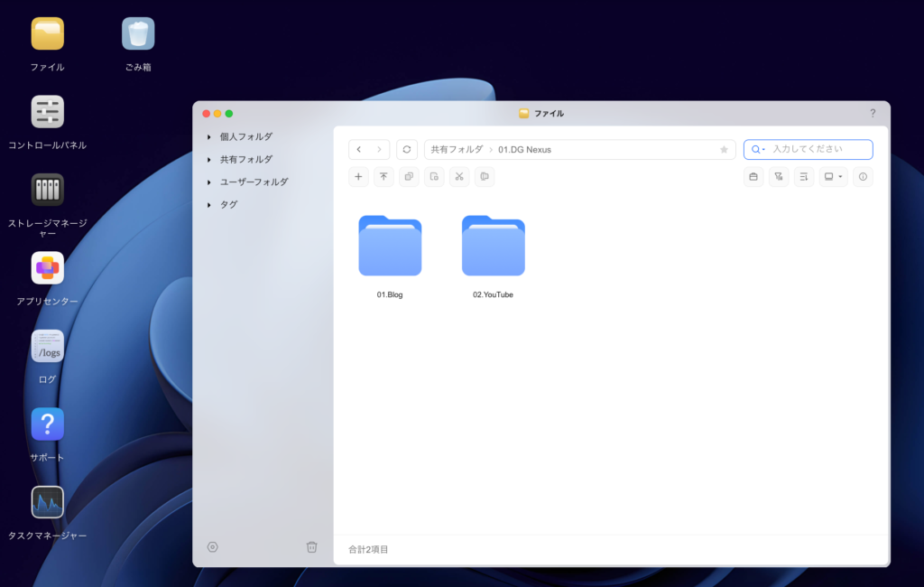Open the view mode dropdown
The height and width of the screenshot is (587, 924).
(x=833, y=176)
